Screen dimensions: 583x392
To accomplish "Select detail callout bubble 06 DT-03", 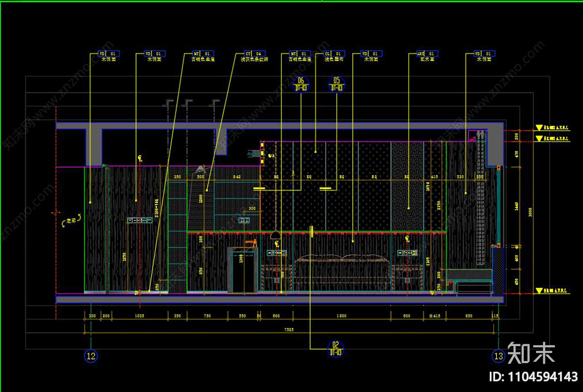I will 301,84.
